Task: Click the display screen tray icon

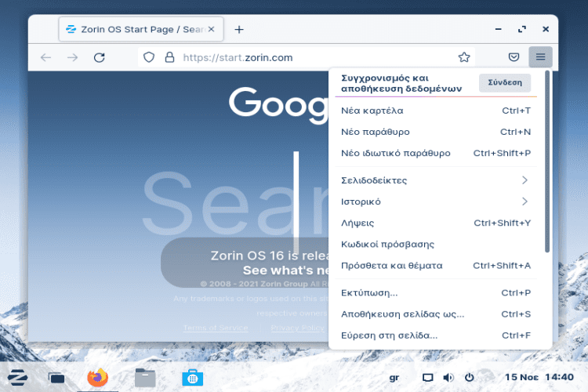Action: pyautogui.click(x=427, y=378)
